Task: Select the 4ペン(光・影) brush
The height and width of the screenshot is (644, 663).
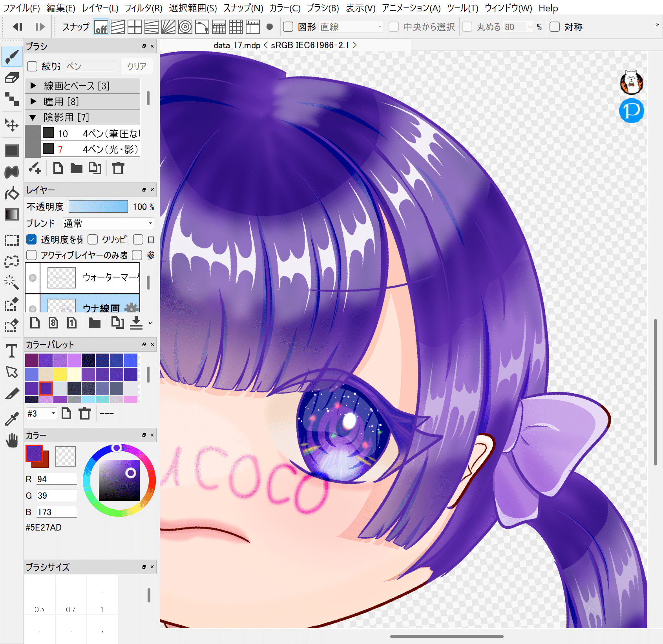Action: (90, 149)
